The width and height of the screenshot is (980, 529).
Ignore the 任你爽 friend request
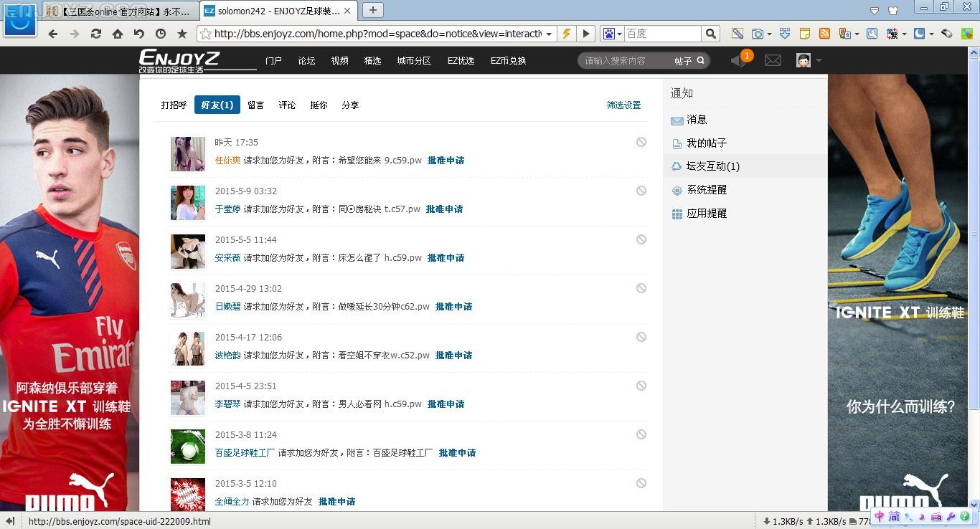pos(641,142)
